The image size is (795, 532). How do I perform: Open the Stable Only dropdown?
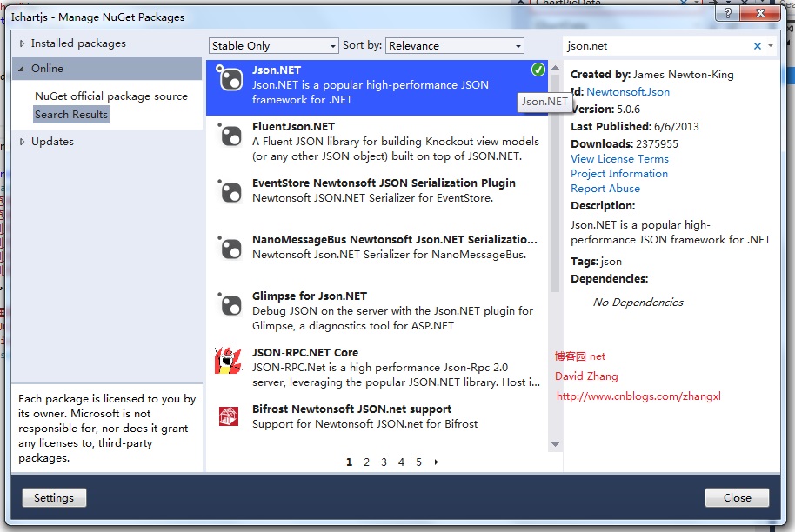273,45
